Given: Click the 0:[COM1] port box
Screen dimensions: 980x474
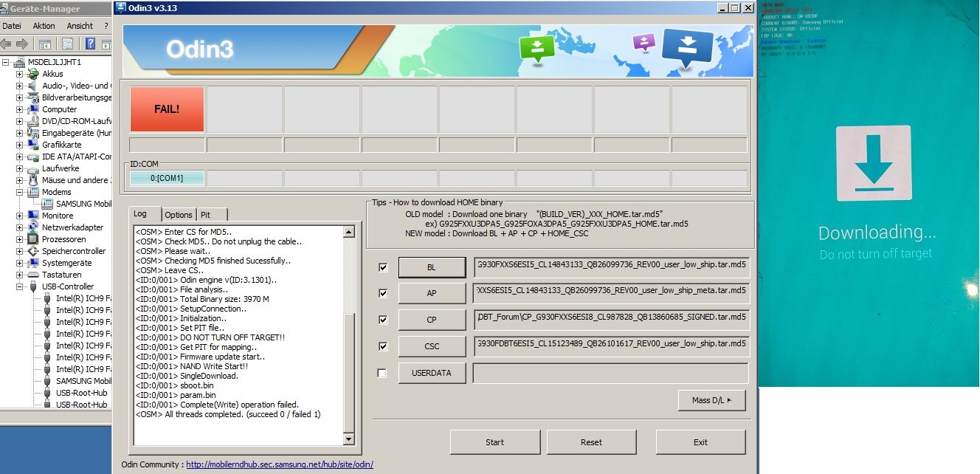Looking at the screenshot, I should tap(167, 178).
